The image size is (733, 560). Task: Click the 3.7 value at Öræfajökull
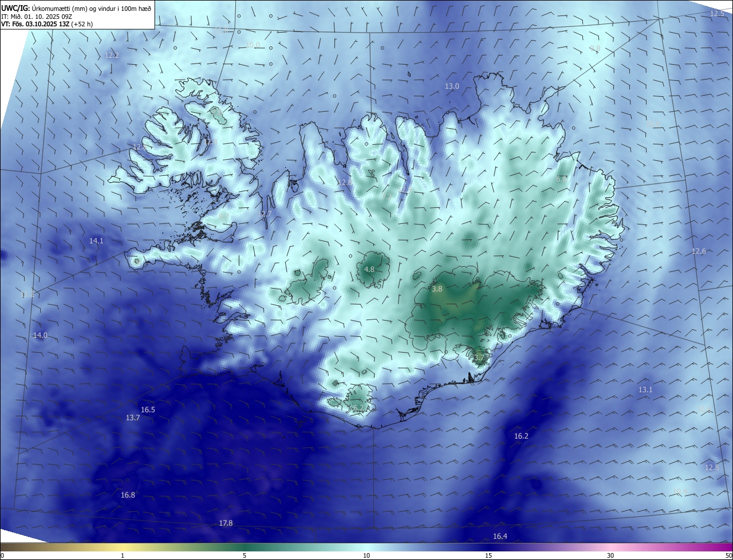pos(479,358)
